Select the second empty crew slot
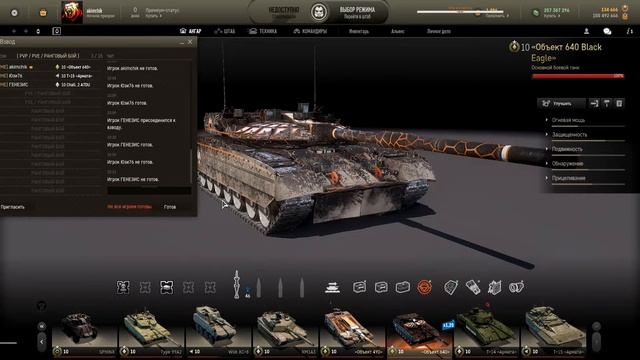640x360 pixels. pos(145,287)
